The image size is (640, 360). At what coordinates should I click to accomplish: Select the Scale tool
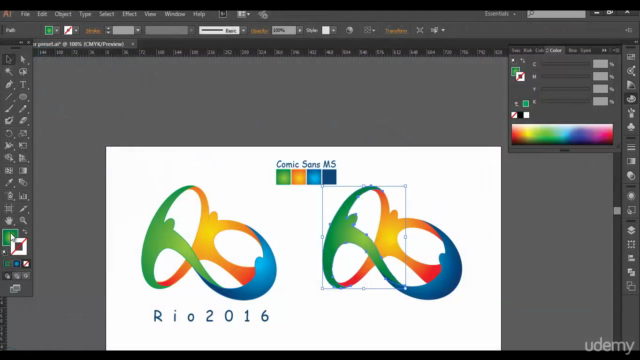point(23,133)
